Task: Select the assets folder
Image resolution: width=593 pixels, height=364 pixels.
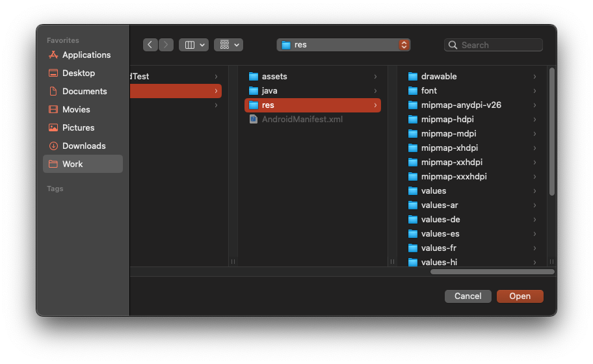Action: pos(312,76)
